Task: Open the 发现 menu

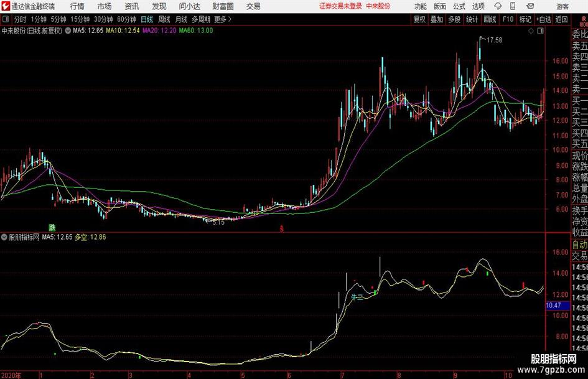Action: tap(159, 6)
